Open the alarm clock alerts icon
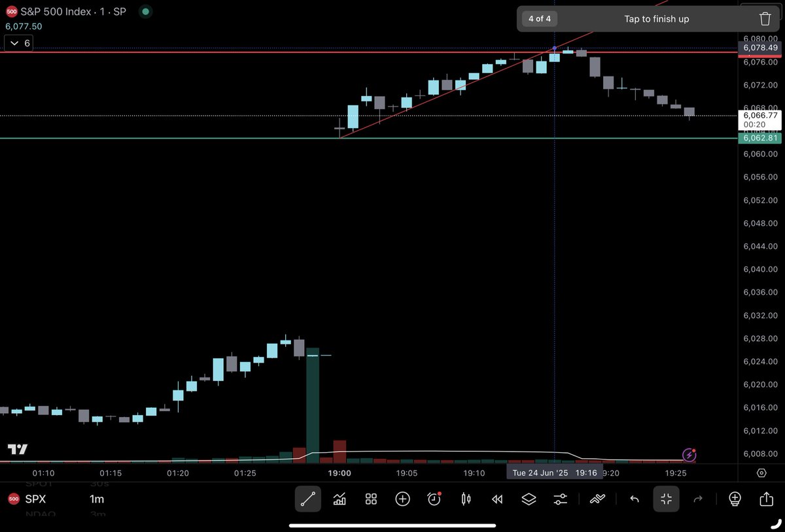Screen dimensions: 785x532 [x=434, y=499]
